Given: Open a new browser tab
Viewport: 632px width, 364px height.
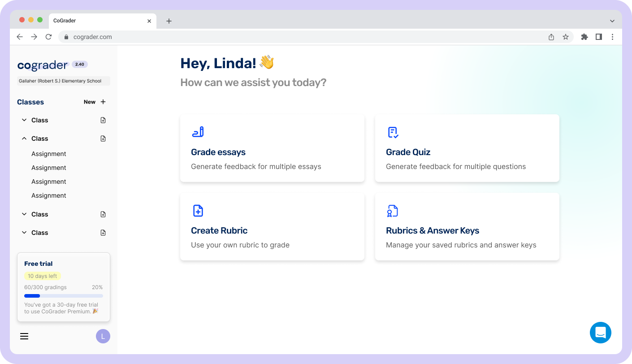Looking at the screenshot, I should [x=169, y=21].
